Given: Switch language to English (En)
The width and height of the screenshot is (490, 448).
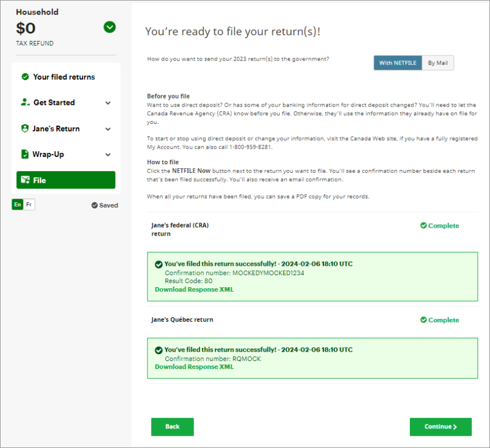Looking at the screenshot, I should coord(17,205).
